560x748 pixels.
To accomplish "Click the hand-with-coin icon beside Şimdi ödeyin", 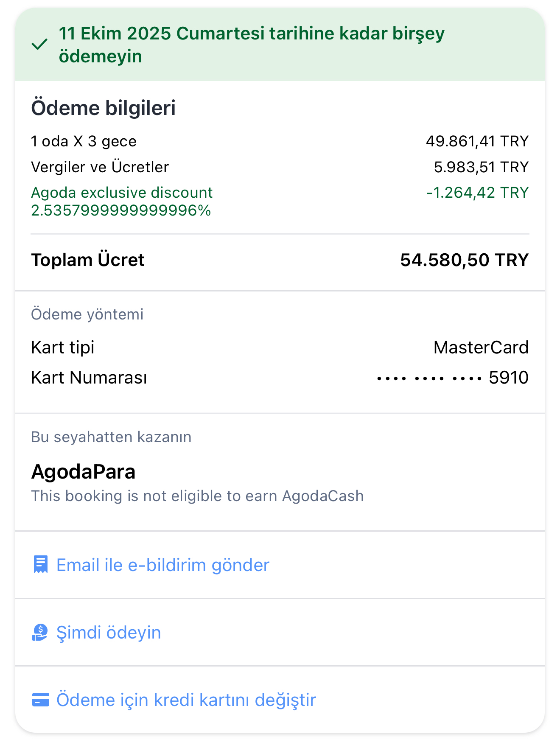I will click(40, 633).
